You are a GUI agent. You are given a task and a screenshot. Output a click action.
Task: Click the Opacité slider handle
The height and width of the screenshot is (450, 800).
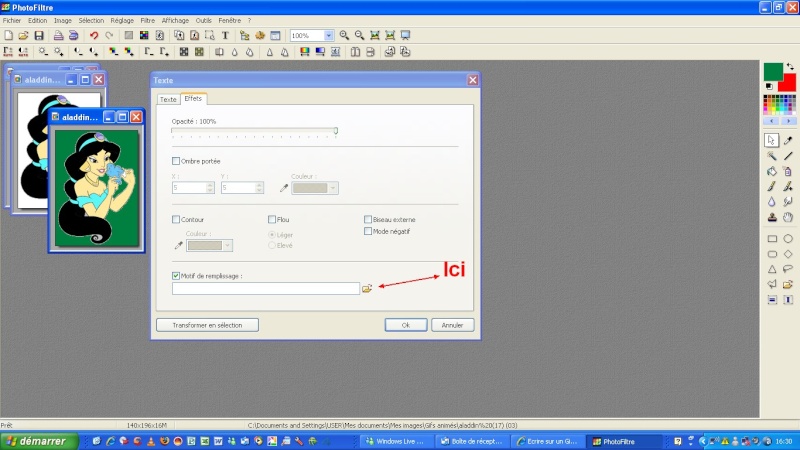click(336, 131)
